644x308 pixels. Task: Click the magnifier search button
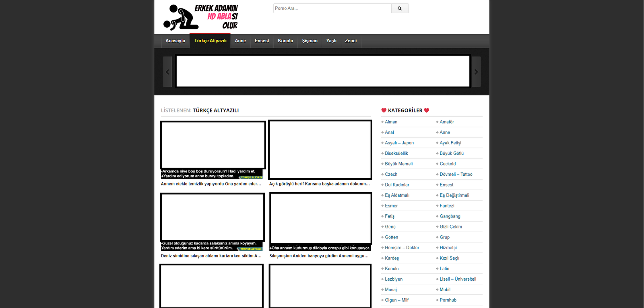pos(400,8)
